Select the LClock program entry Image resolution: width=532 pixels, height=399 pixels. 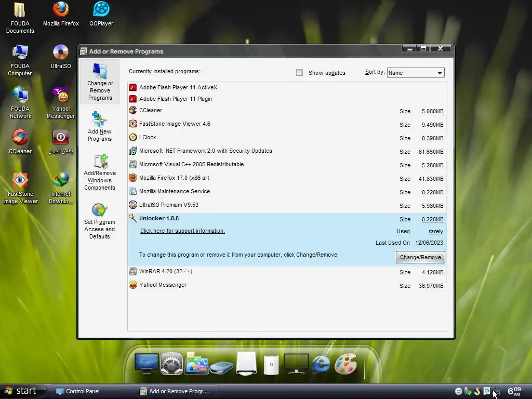coord(287,138)
